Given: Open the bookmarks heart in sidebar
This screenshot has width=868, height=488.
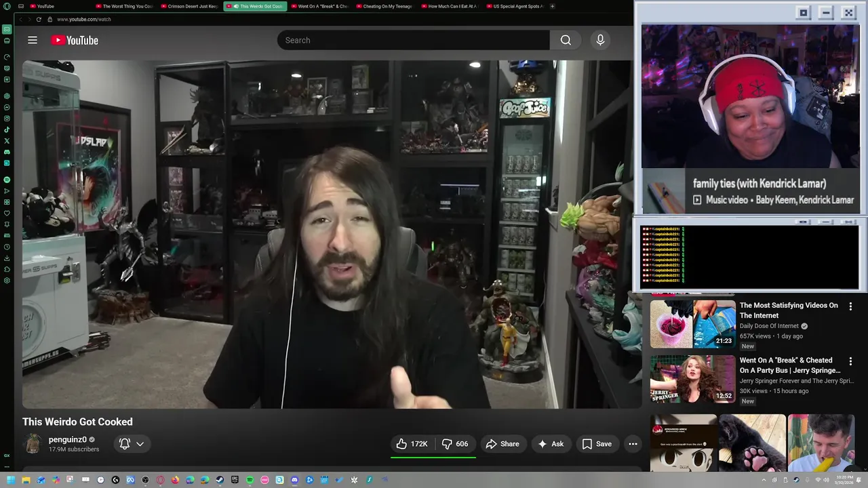Looking at the screenshot, I should click(7, 213).
